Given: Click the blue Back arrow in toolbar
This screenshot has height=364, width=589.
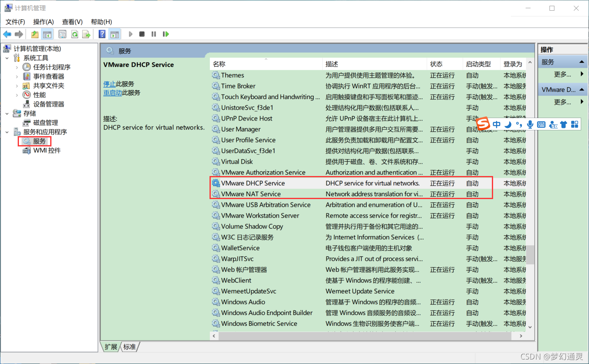Looking at the screenshot, I should point(7,34).
